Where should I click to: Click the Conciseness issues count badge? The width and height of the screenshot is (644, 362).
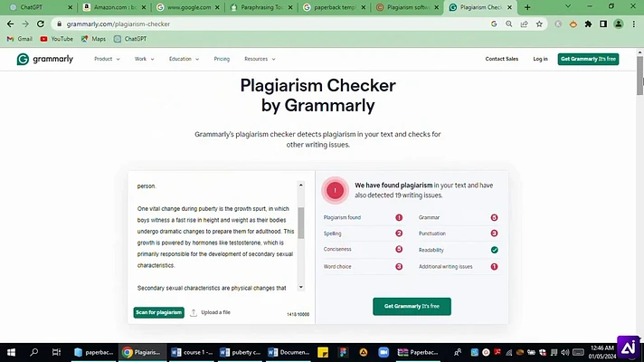399,250
